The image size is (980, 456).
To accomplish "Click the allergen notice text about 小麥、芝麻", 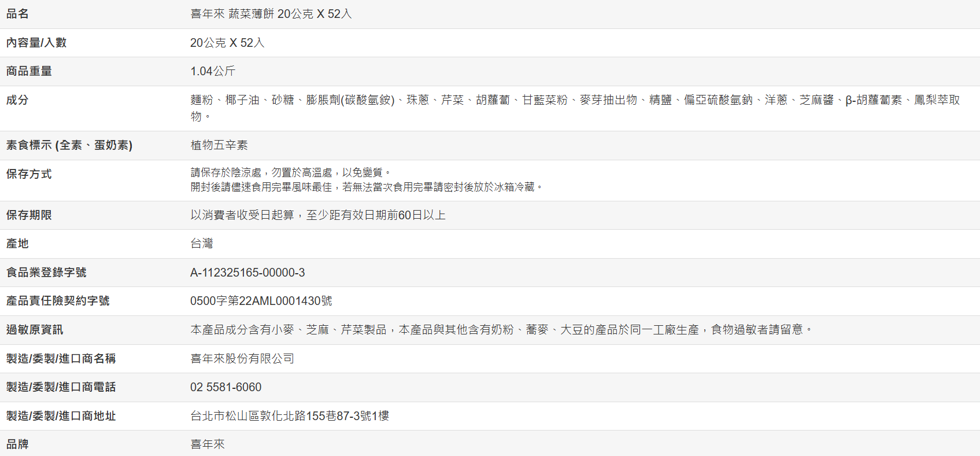I will [x=501, y=330].
